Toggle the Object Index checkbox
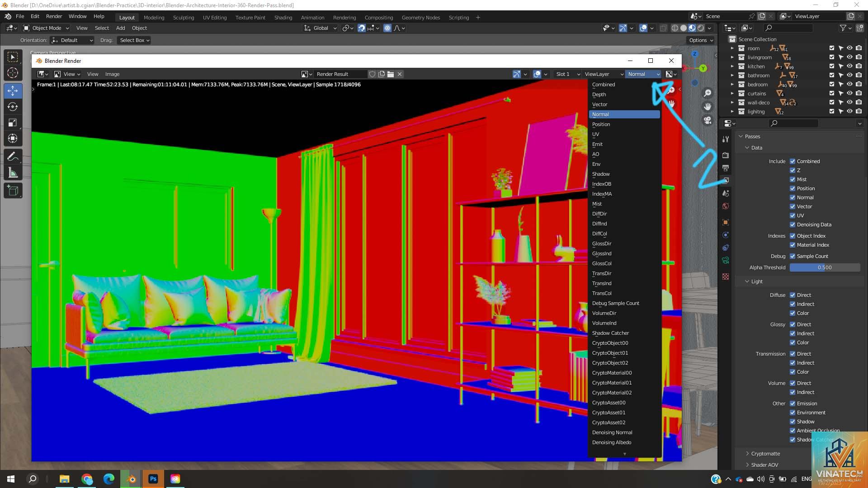The image size is (868, 488). click(x=793, y=236)
